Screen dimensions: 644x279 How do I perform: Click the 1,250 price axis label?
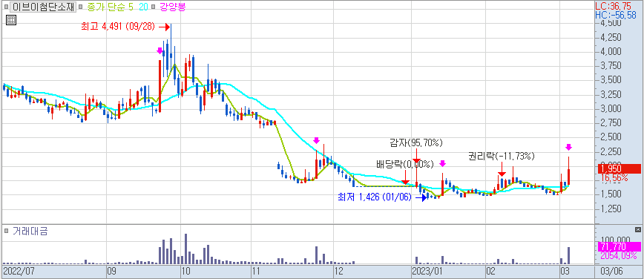(x=611, y=209)
